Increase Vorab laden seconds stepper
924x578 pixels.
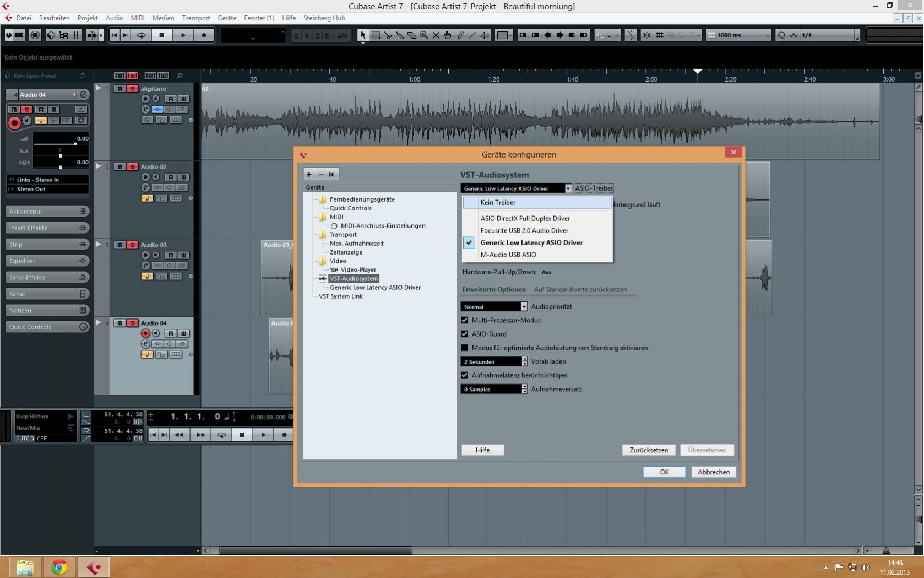pyautogui.click(x=524, y=359)
